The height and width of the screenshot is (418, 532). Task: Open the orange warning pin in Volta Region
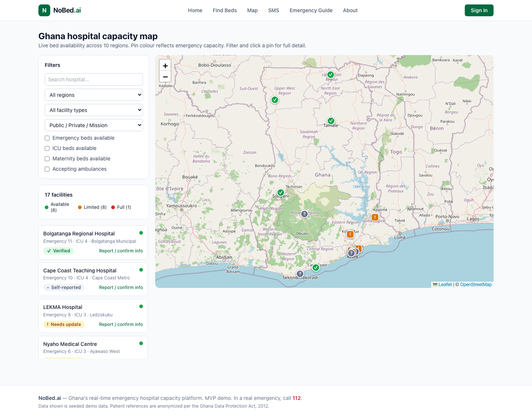tap(375, 217)
